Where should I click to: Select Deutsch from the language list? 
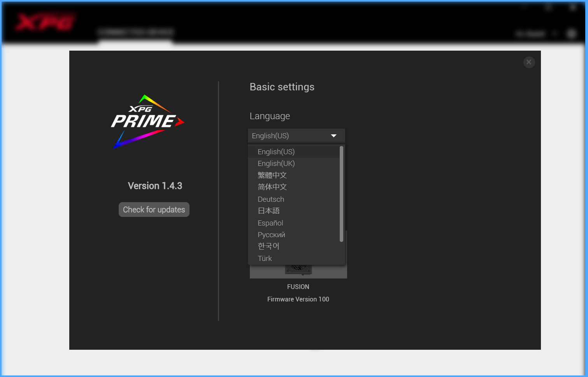click(x=294, y=199)
